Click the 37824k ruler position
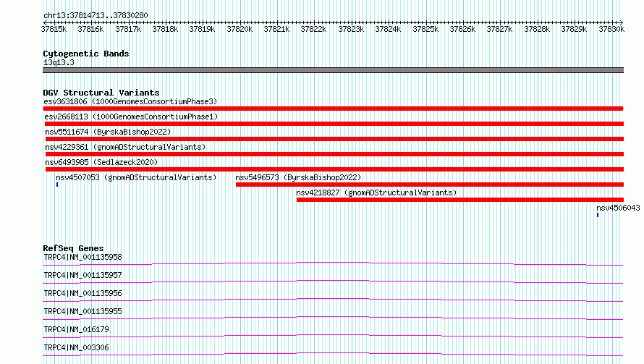This screenshot has height=364, width=644. 388,29
